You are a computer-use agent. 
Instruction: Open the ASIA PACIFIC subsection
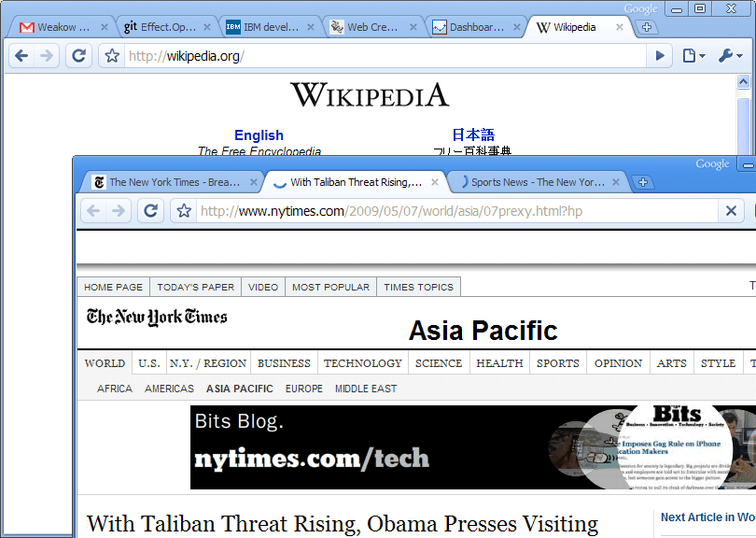point(240,389)
